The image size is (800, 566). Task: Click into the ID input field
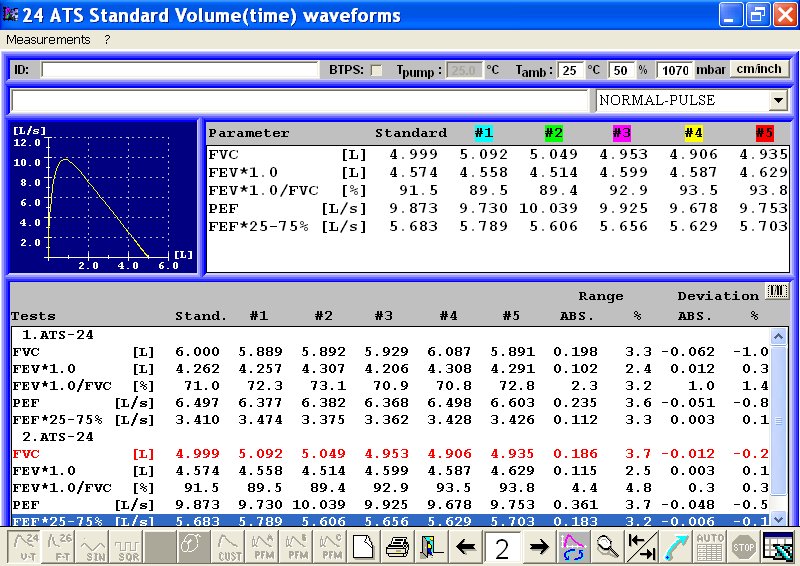pyautogui.click(x=180, y=70)
